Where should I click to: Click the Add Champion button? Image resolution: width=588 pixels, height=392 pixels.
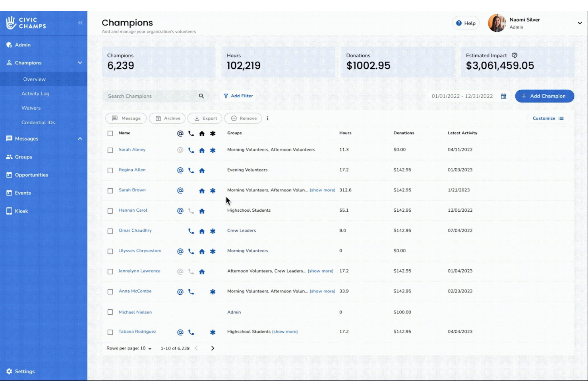[544, 96]
